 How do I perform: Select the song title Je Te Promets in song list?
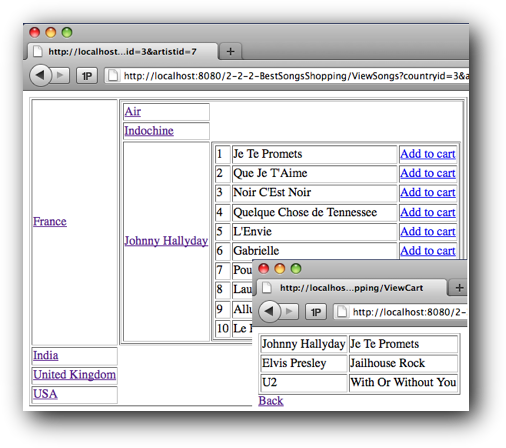(x=268, y=154)
